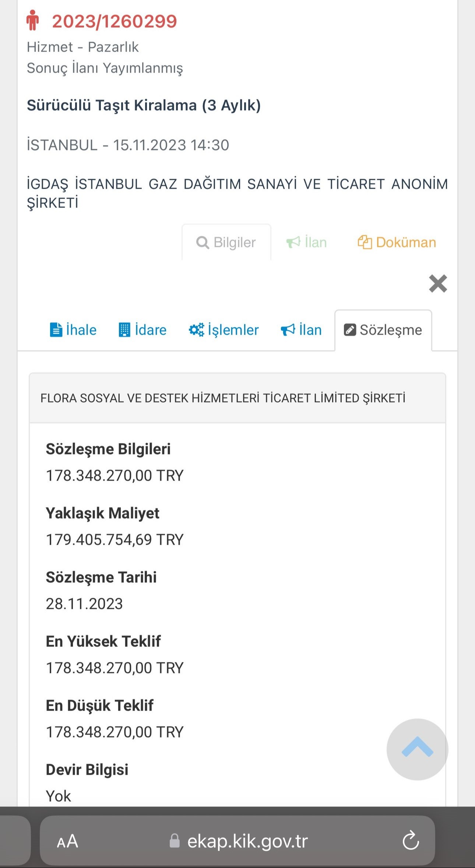Open the Bilgiler tab

click(235, 243)
